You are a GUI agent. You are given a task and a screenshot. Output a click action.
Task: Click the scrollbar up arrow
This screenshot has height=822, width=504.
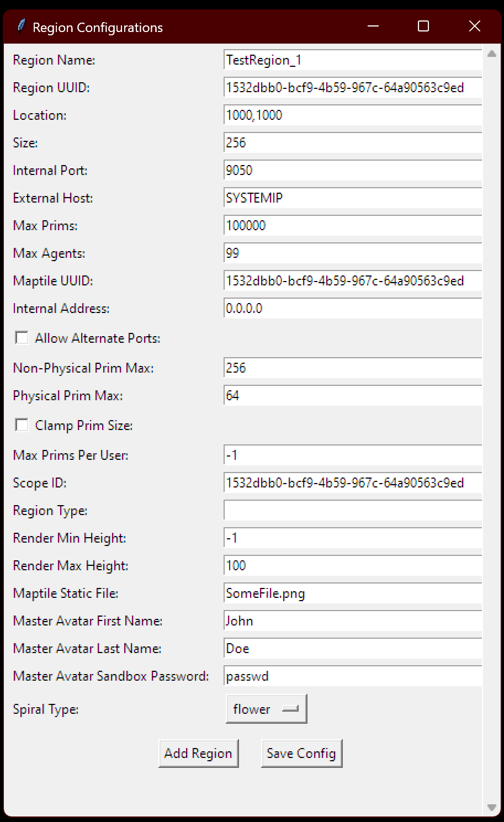coord(491,54)
